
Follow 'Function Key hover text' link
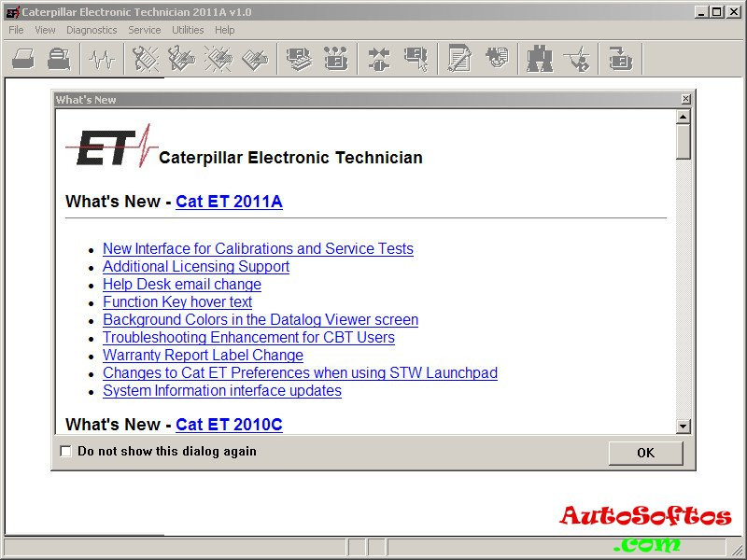(177, 301)
